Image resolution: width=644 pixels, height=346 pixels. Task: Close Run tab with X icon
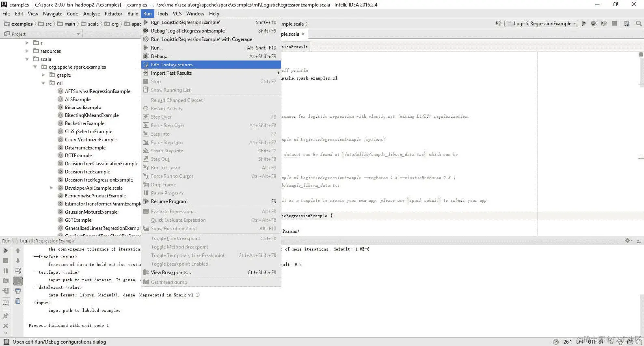tap(6, 326)
